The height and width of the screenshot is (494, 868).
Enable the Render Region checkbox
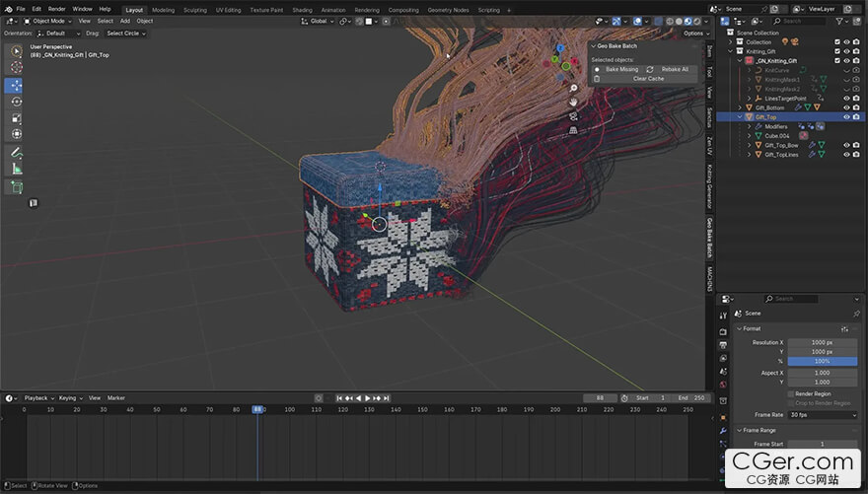click(790, 393)
